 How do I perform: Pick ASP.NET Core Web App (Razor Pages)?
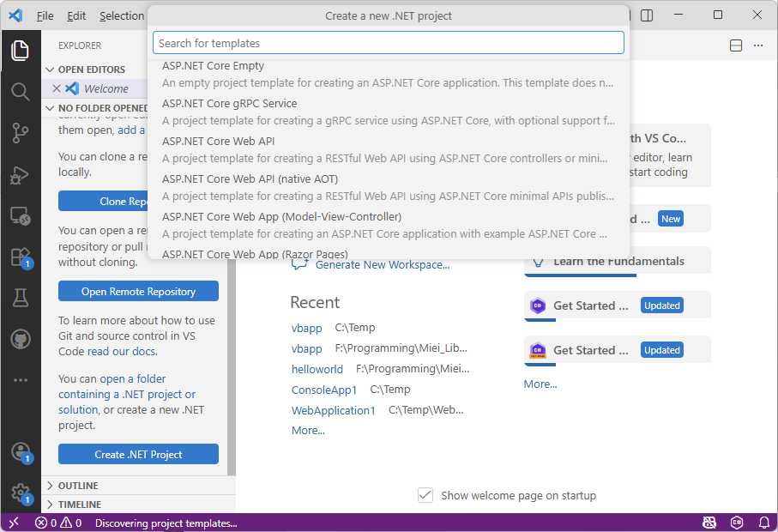pos(389,252)
